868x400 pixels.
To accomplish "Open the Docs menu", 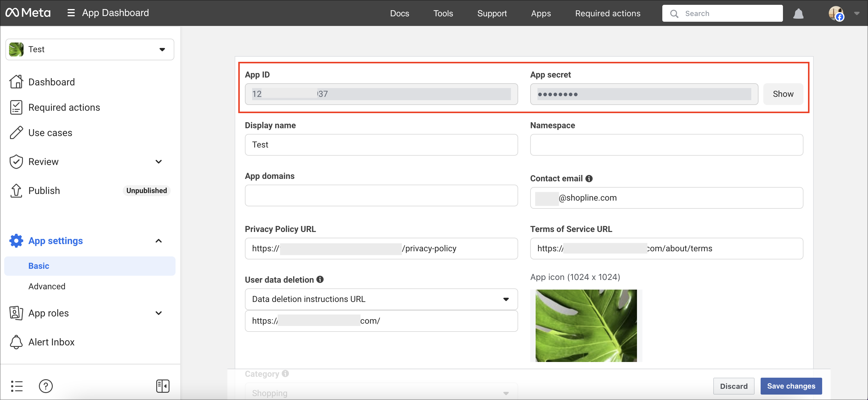I will pyautogui.click(x=400, y=14).
